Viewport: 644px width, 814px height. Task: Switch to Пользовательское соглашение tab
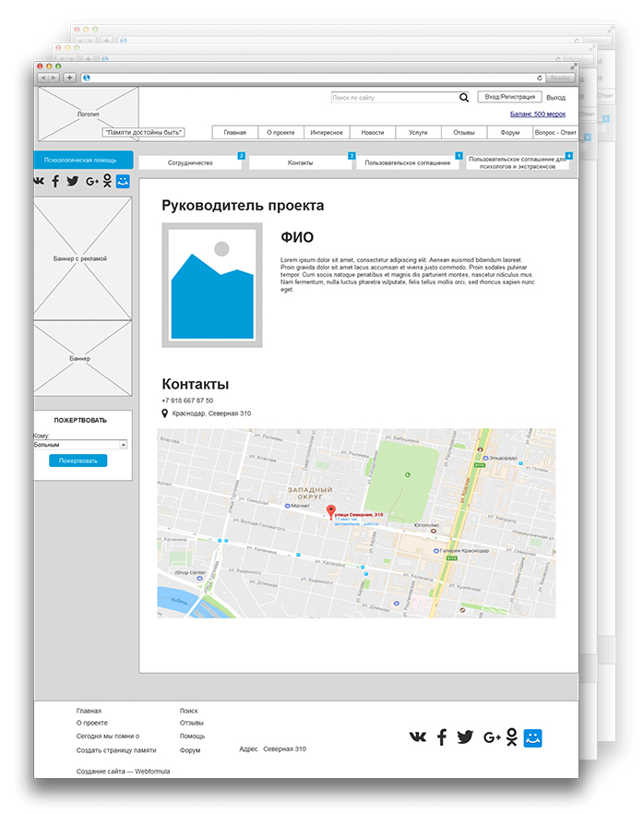coord(408,162)
